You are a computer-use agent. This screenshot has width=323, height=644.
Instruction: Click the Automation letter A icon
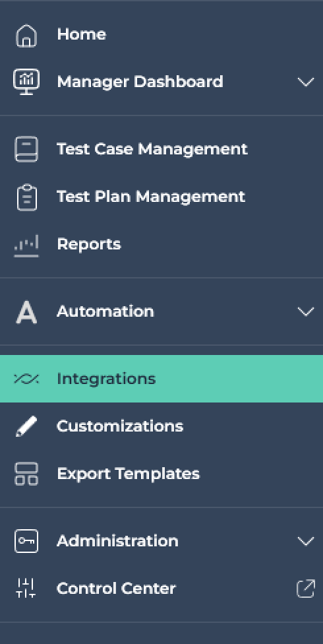26,311
